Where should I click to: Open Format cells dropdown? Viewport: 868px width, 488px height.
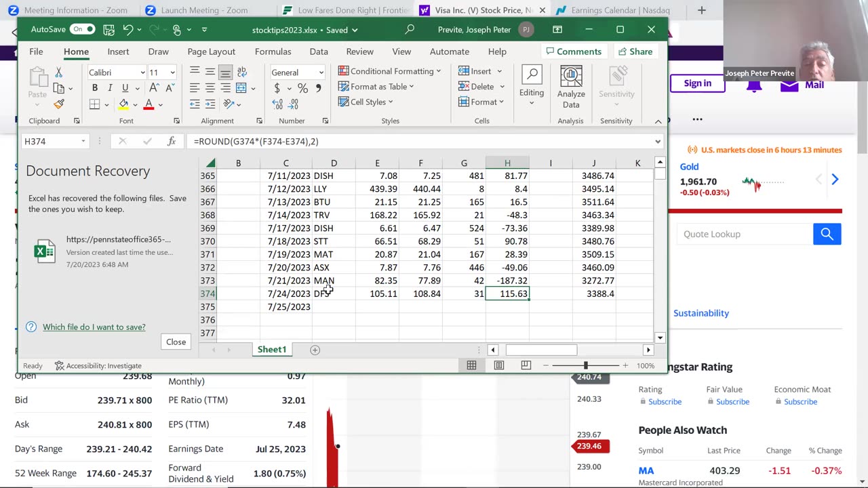click(481, 102)
